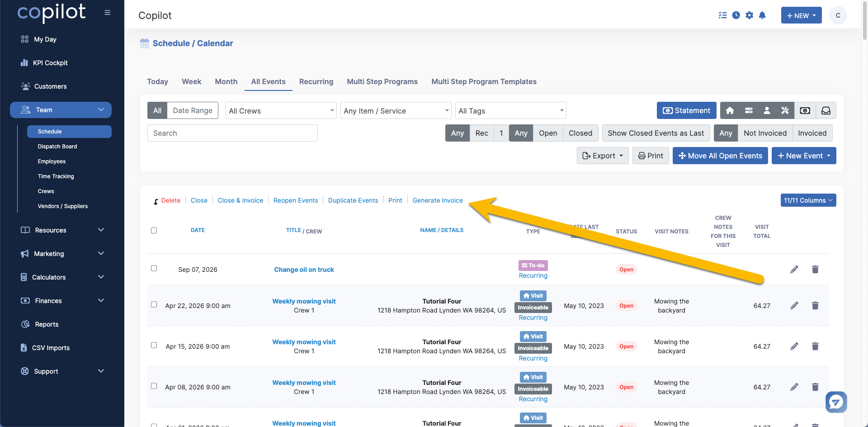
Task: Open KPI Cockpit in sidebar
Action: click(50, 63)
